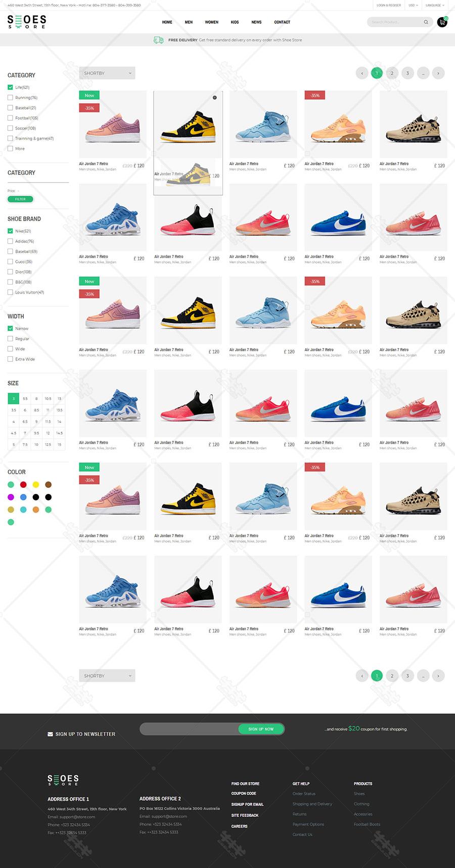
Task: Click the free delivery truck icon
Action: point(158,40)
